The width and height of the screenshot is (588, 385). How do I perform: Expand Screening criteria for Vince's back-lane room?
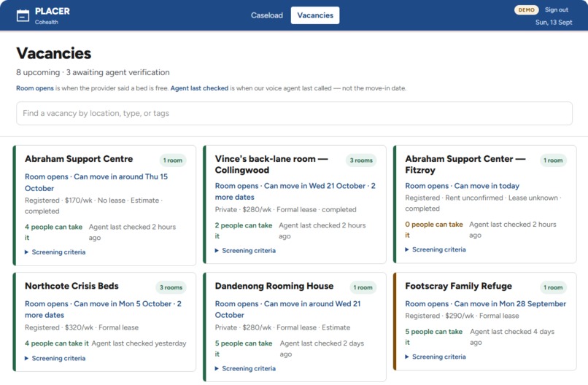[245, 250]
